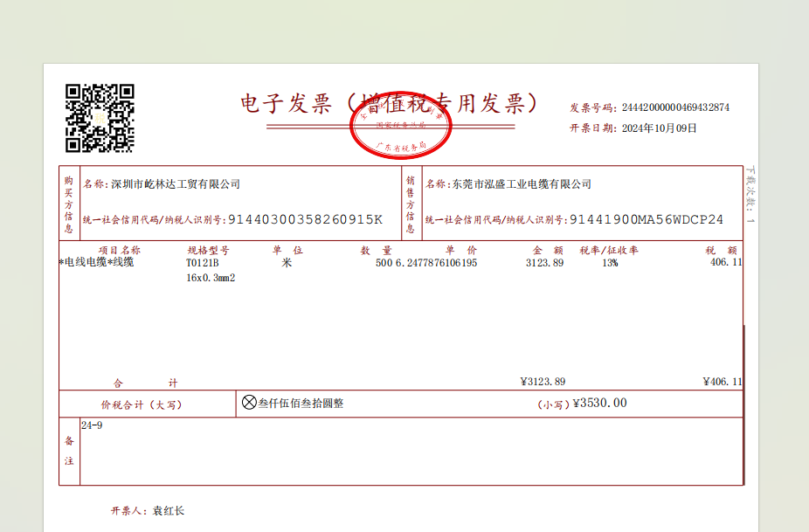This screenshot has width=809, height=532.
Task: Select the item name *电线电缆*线缆
Action: [96, 262]
